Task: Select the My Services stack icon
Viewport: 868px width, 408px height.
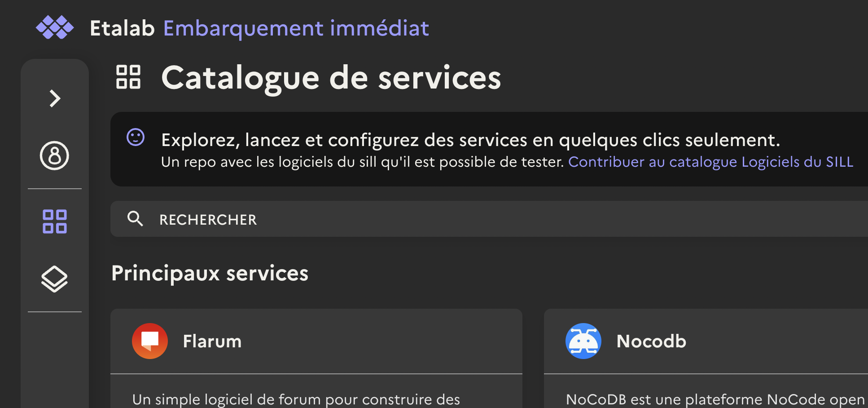Action: (x=54, y=279)
